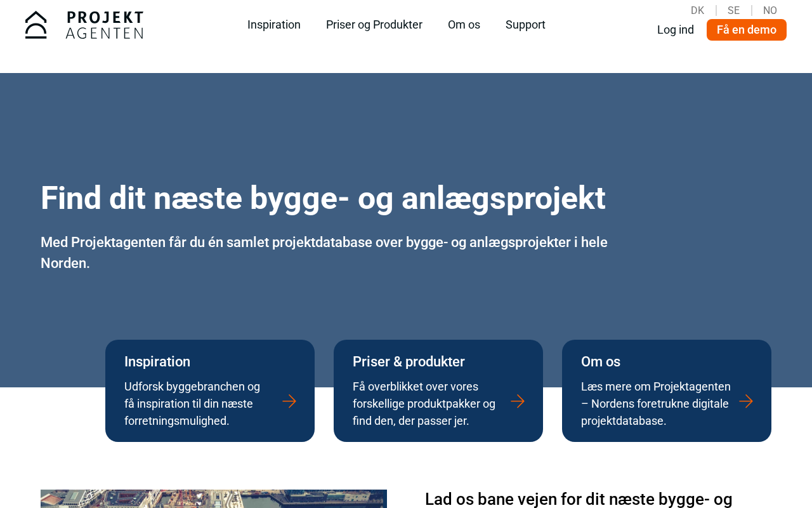
Task: Click 'Udforsk byggebranchen og få inspiration' description text
Action: click(x=192, y=404)
